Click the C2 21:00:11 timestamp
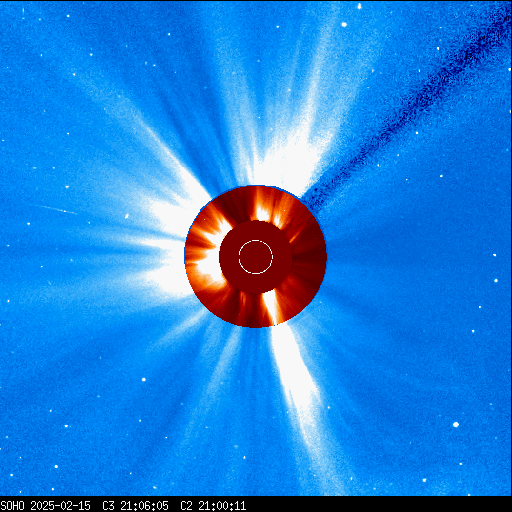Image resolution: width=512 pixels, height=512 pixels. [x=213, y=506]
